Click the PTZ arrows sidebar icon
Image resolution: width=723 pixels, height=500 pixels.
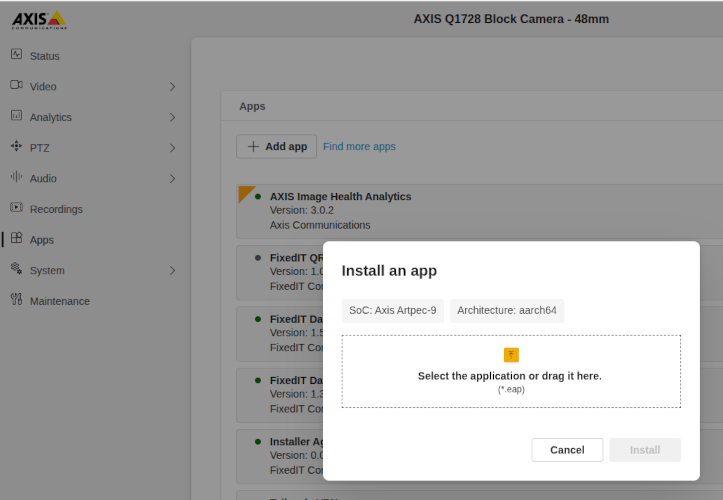17,146
